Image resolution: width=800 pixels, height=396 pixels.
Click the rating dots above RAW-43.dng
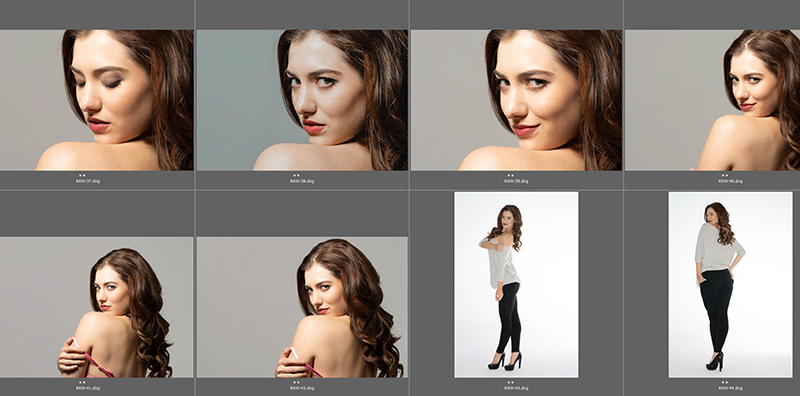pos(510,383)
